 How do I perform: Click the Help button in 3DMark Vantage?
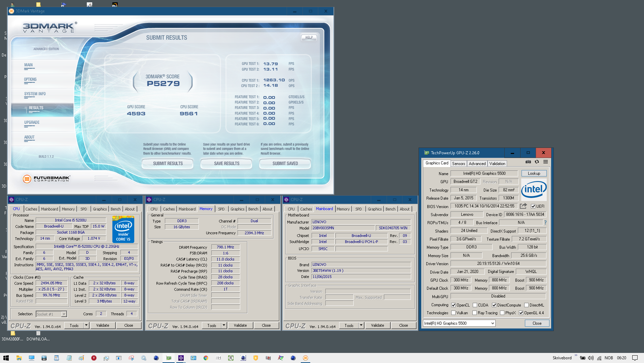(x=309, y=37)
